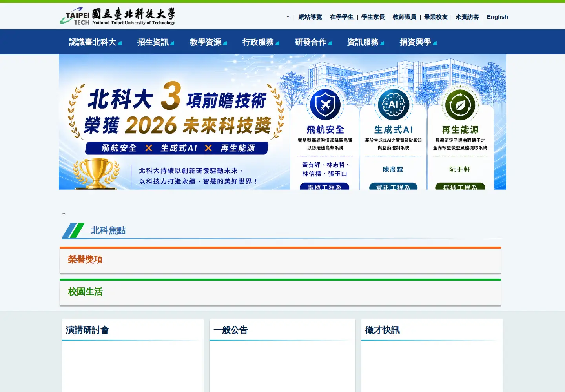This screenshot has height=392, width=565.
Task: Click the 電機工程系 badge in banner
Action: (x=324, y=187)
